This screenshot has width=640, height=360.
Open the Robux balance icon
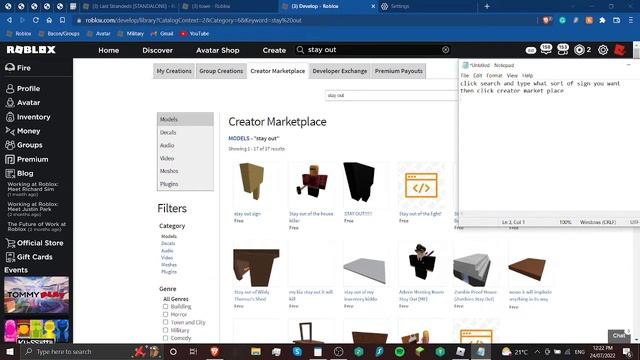[579, 50]
